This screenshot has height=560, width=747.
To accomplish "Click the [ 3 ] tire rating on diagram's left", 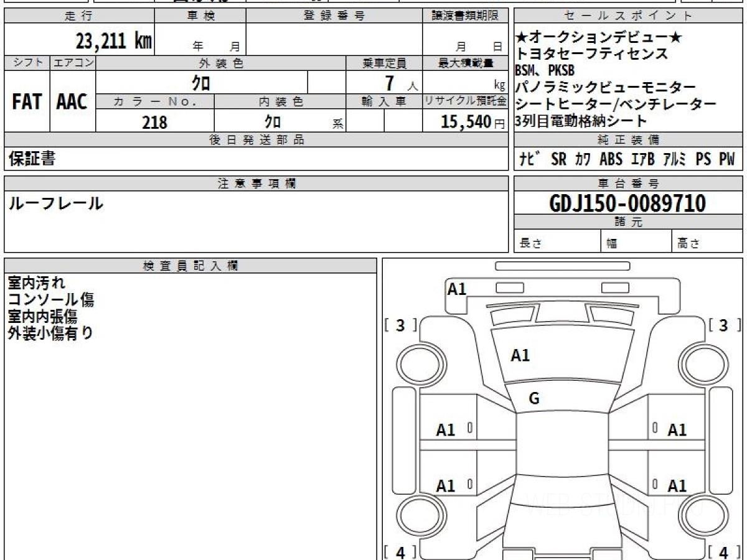I will point(401,325).
